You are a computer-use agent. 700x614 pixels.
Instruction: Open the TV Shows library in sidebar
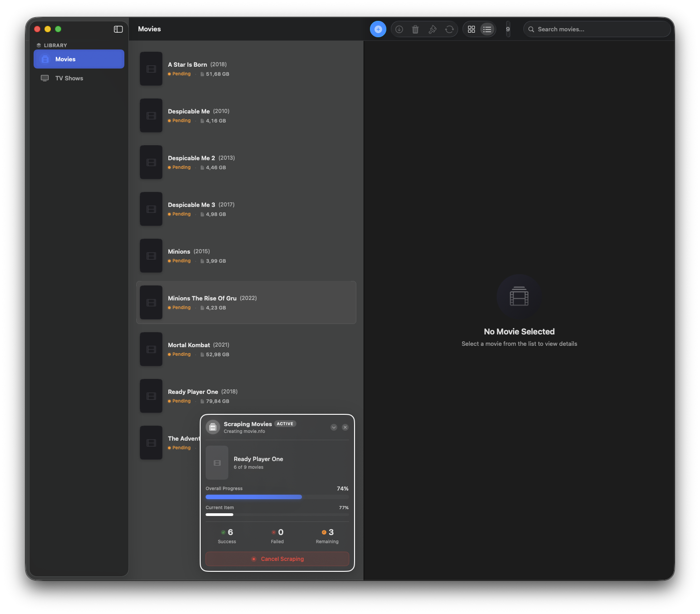(69, 78)
